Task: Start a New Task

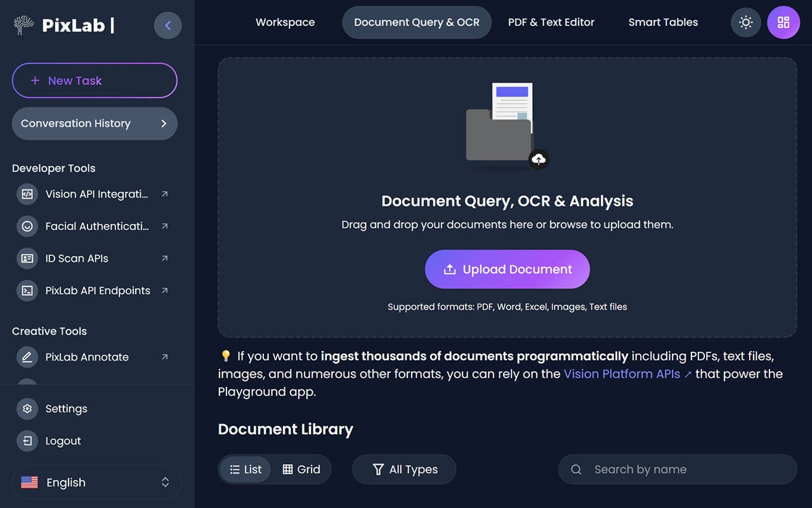Action: click(x=95, y=81)
